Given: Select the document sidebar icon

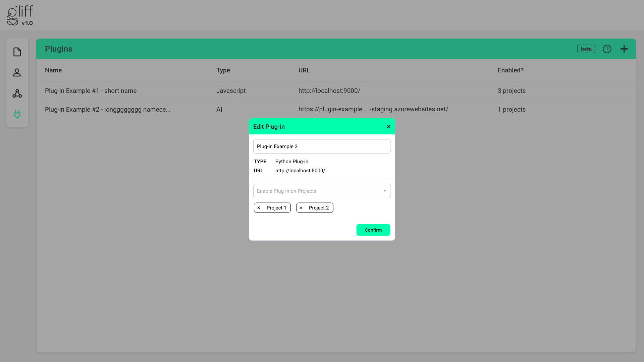Looking at the screenshot, I should pyautogui.click(x=17, y=52).
